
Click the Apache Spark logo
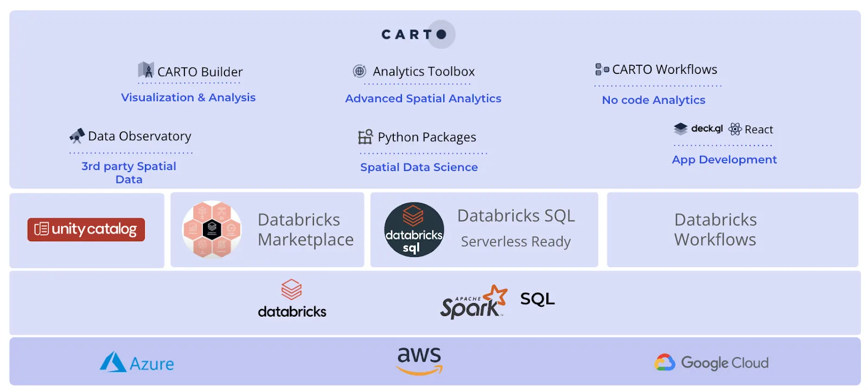tap(473, 301)
